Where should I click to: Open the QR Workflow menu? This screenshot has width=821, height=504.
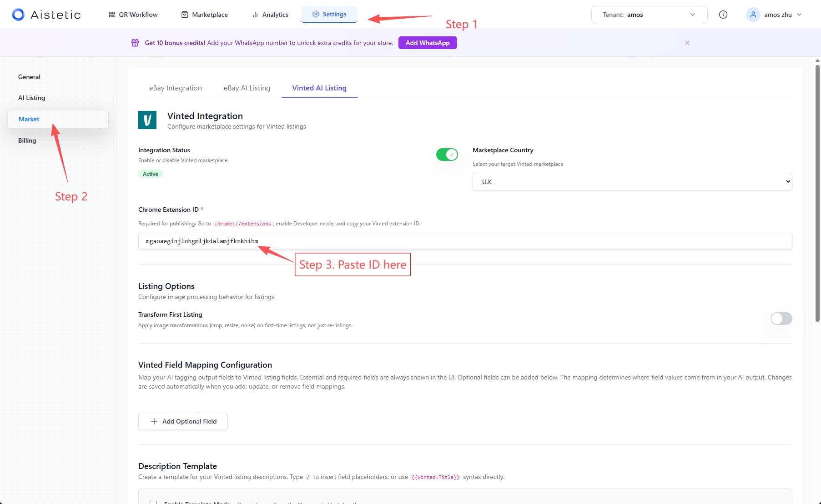[133, 15]
